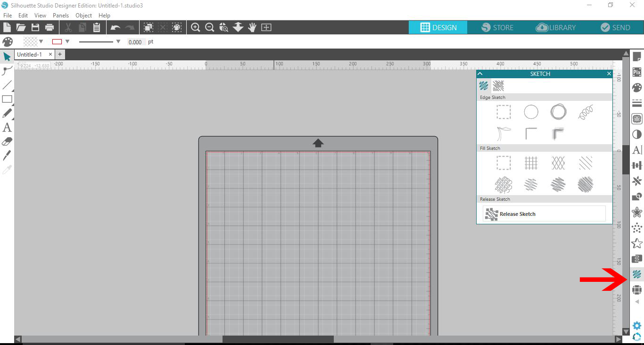Click the Zoom In magnifier
Viewport: 644px width, 345px height.
pos(196,27)
